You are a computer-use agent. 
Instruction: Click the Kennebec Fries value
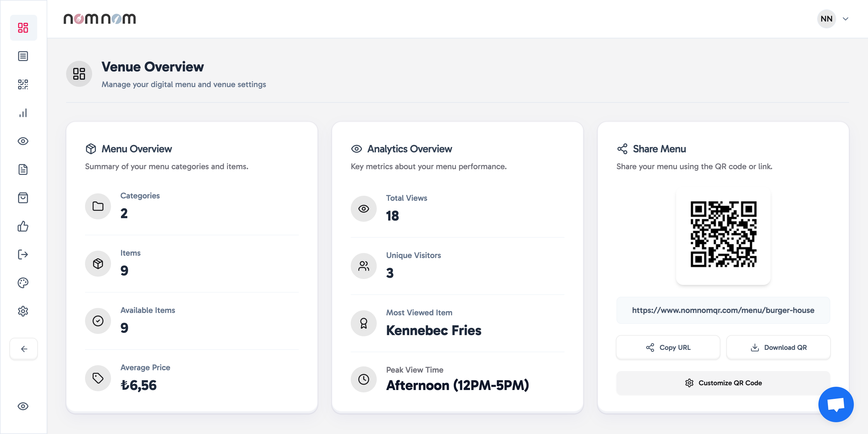434,331
